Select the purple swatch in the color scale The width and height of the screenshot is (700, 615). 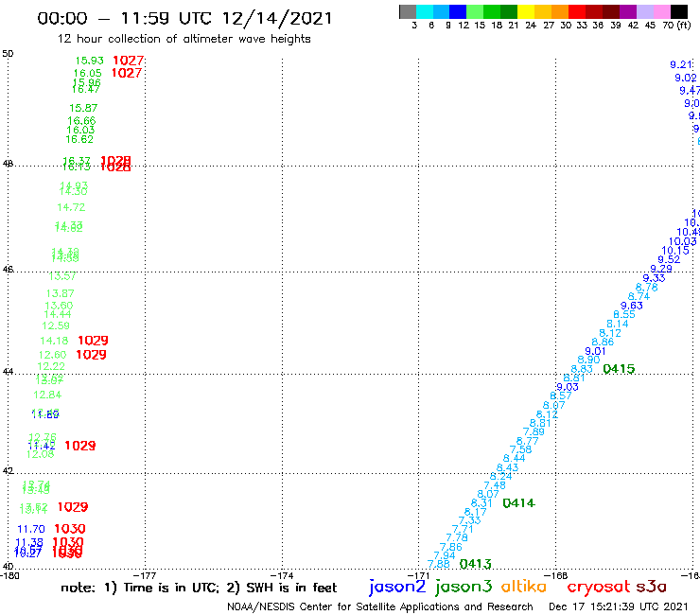[x=627, y=11]
